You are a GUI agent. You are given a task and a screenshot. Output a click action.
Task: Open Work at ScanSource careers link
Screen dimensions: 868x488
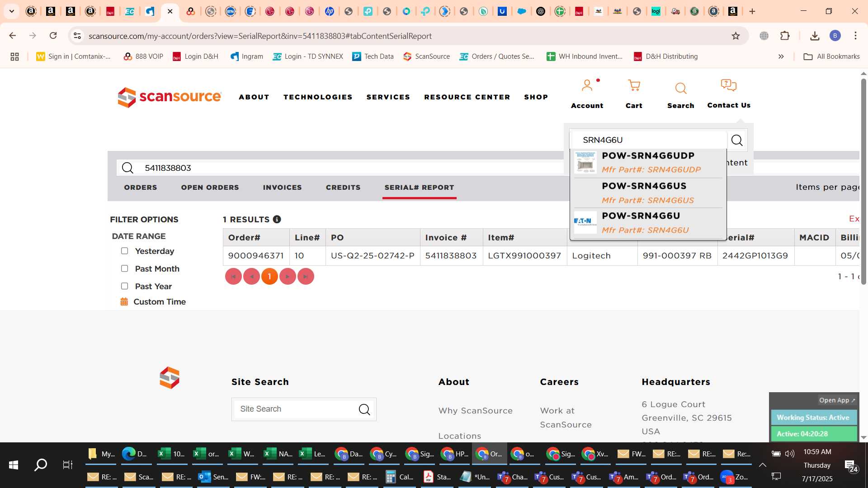[566, 418]
